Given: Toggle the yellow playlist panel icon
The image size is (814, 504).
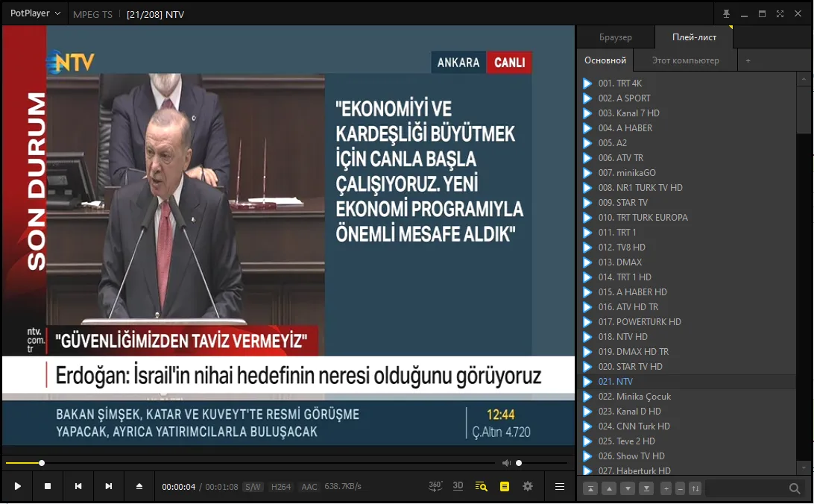Looking at the screenshot, I should click(505, 486).
